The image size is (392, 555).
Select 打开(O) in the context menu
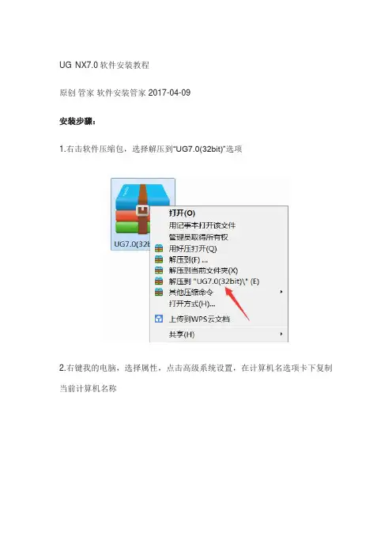point(182,213)
